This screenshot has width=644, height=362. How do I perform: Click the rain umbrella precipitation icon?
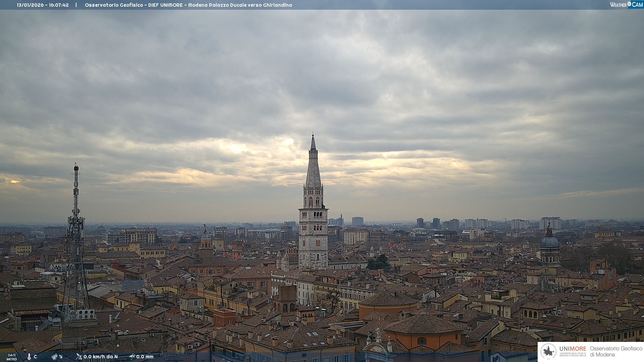pyautogui.click(x=132, y=357)
